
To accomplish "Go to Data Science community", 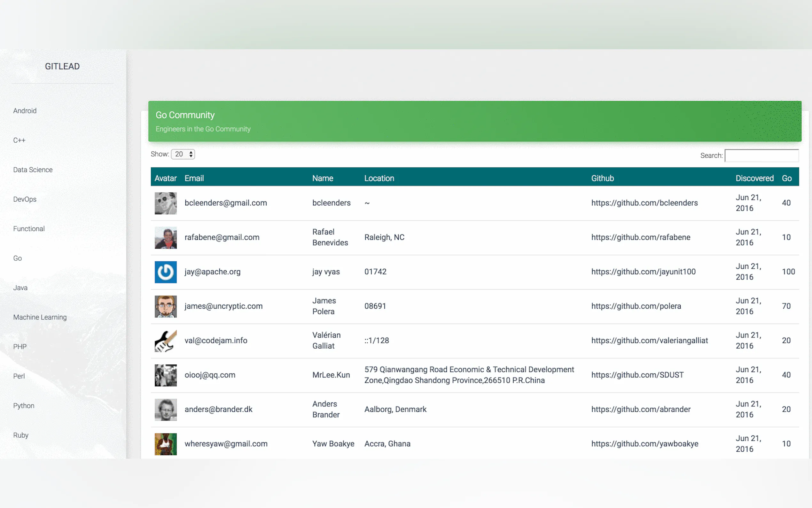I will [x=33, y=170].
